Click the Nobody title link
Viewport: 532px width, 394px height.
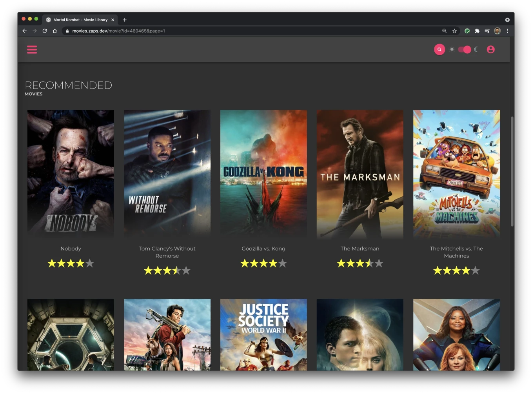point(71,249)
